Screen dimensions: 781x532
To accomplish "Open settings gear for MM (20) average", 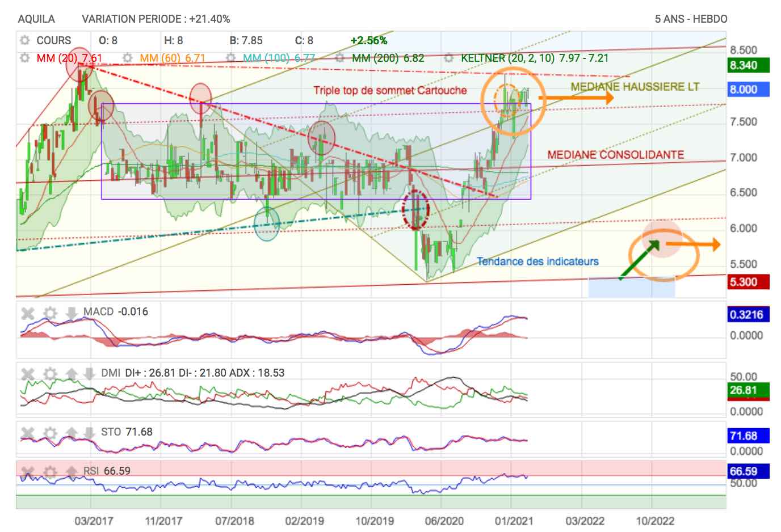I will pyautogui.click(x=24, y=58).
